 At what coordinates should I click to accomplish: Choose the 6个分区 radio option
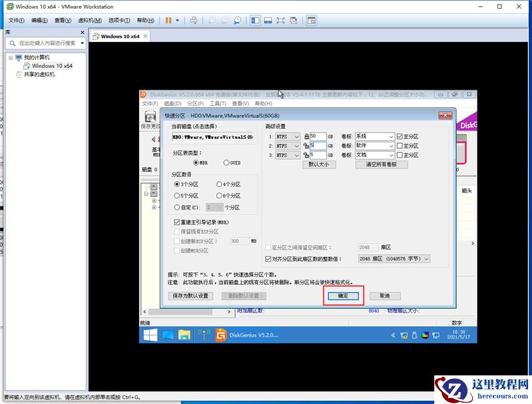219,196
